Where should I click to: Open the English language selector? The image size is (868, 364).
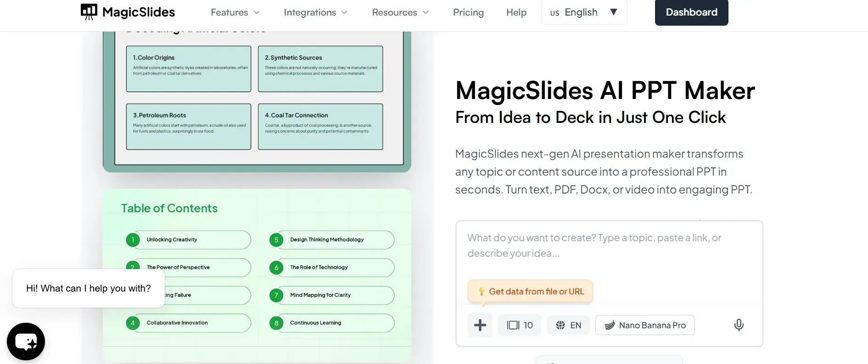(584, 12)
